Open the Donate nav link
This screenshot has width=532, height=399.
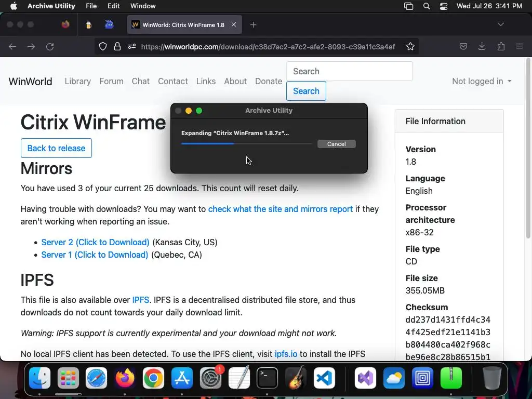(269, 82)
